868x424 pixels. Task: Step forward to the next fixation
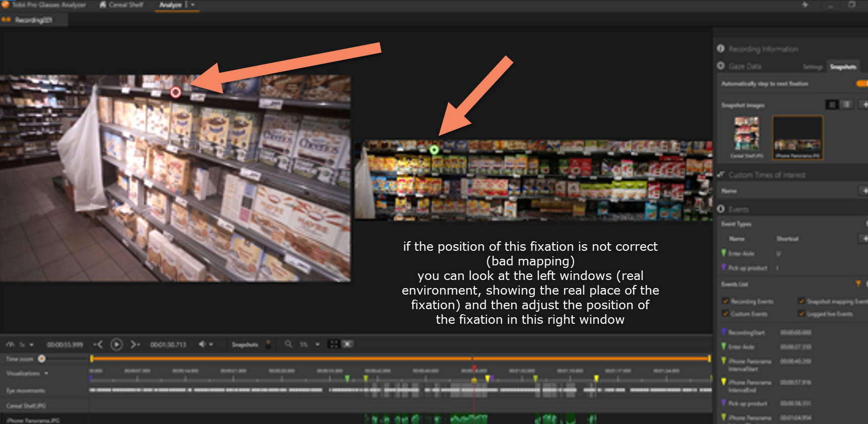click(x=135, y=344)
